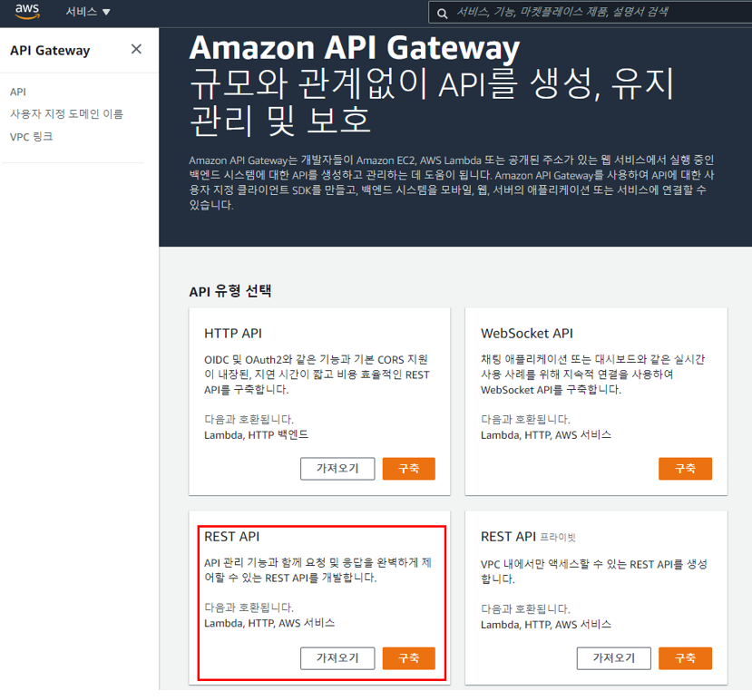Click the HTTP API card title
Viewport: 752px width, 700px height.
tap(233, 333)
